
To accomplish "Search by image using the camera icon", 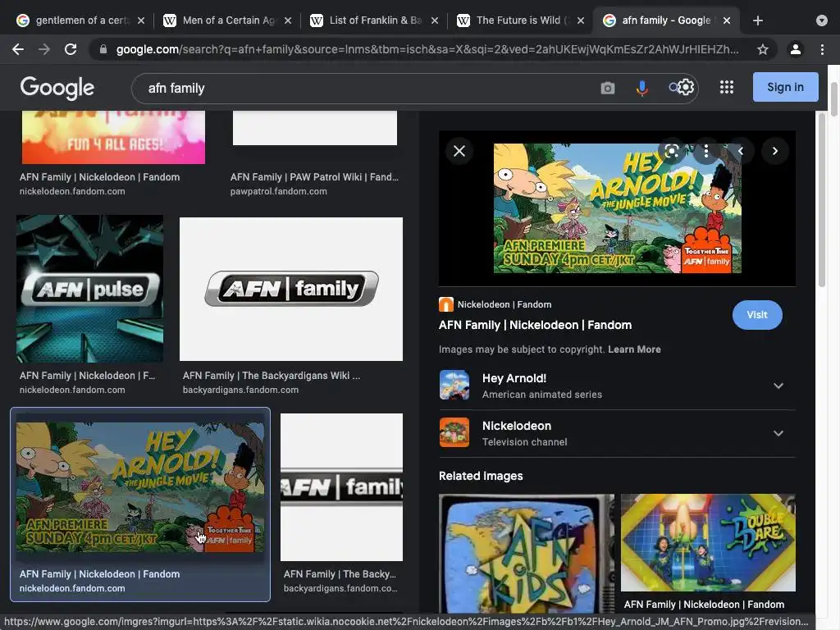I will (x=608, y=88).
